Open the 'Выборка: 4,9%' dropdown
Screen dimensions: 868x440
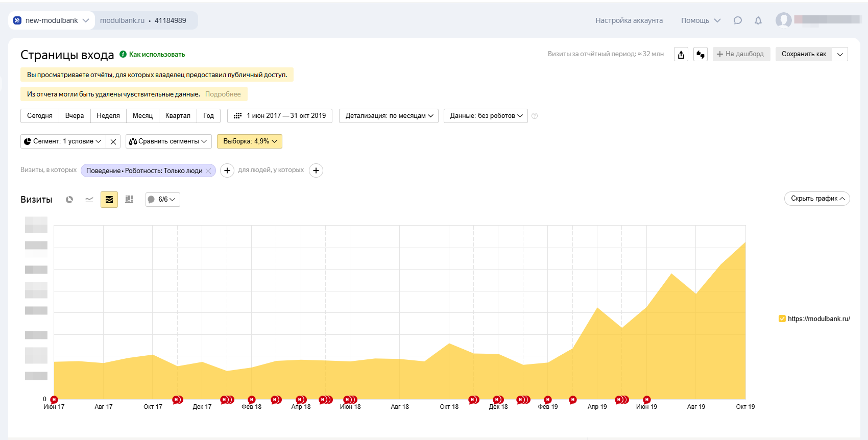tap(250, 141)
